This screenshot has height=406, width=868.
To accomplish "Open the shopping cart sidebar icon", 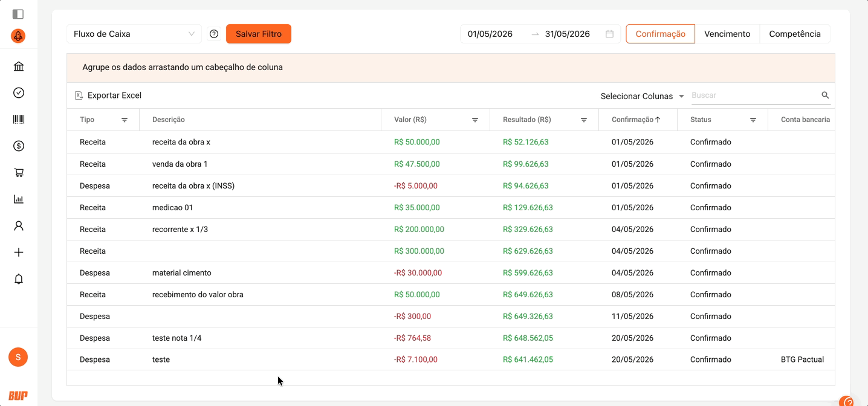I will [x=19, y=173].
